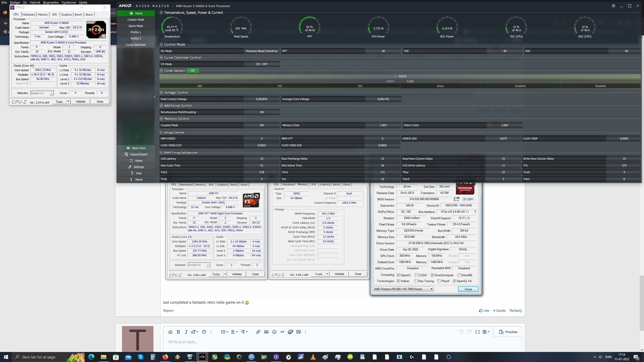This screenshot has width=644, height=362.
Task: Insert GIF in reply editor
Action: (x=282, y=332)
